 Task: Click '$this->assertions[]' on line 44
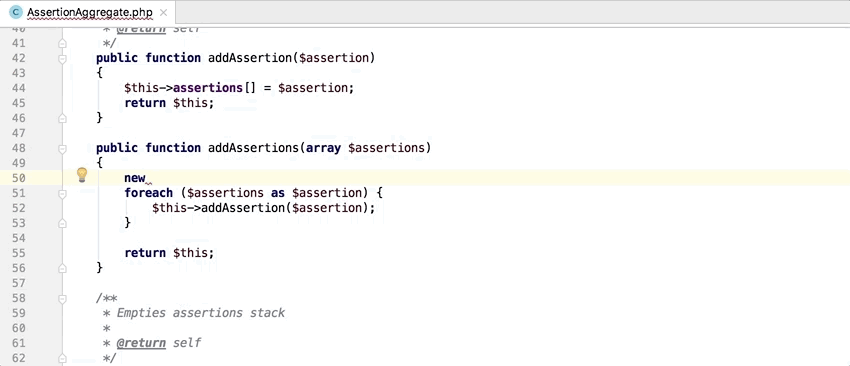pyautogui.click(x=190, y=88)
